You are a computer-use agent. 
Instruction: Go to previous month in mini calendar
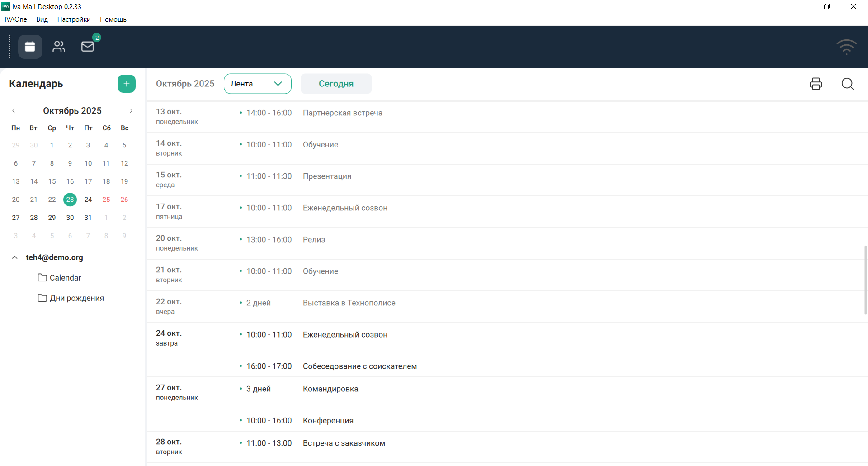(x=14, y=111)
